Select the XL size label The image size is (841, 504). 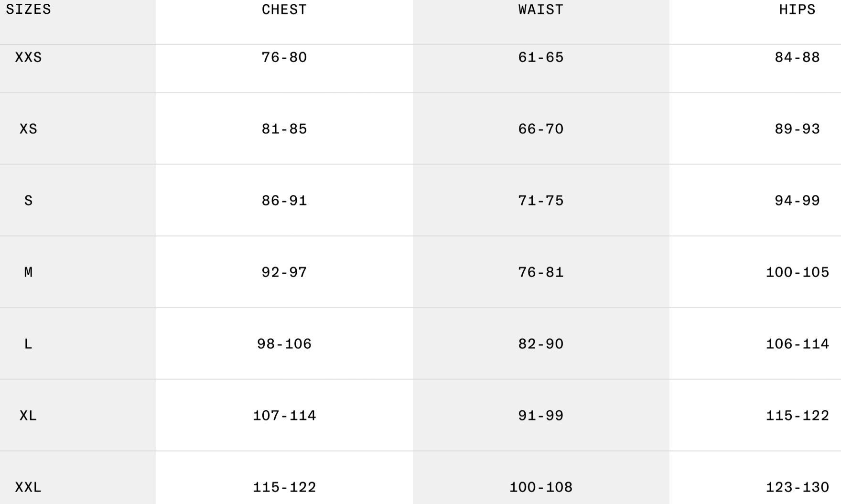click(x=28, y=416)
